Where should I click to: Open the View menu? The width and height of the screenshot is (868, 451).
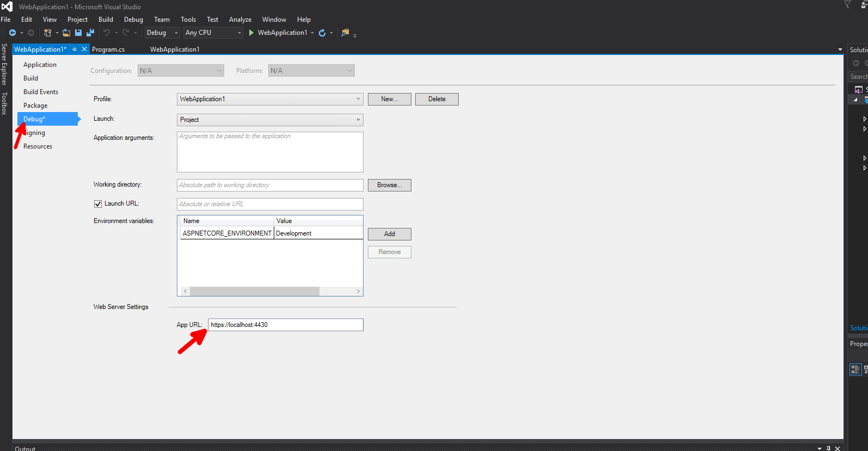[50, 20]
